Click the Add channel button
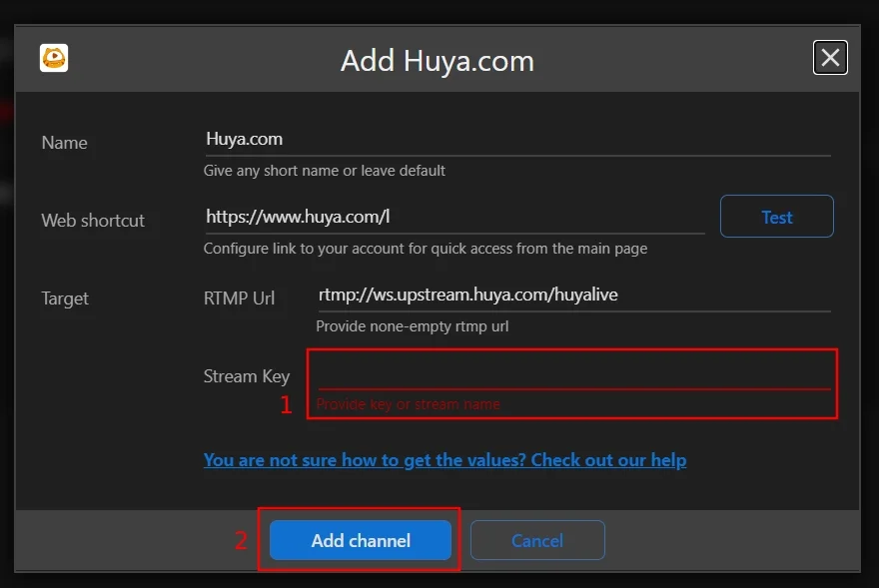This screenshot has width=879, height=588. click(x=361, y=540)
